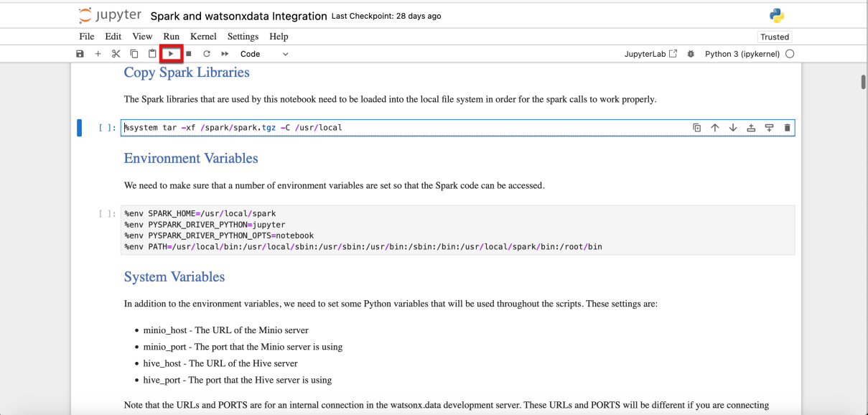The height and width of the screenshot is (415, 868).
Task: Move the tar cell down with arrow icon
Action: [733, 128]
